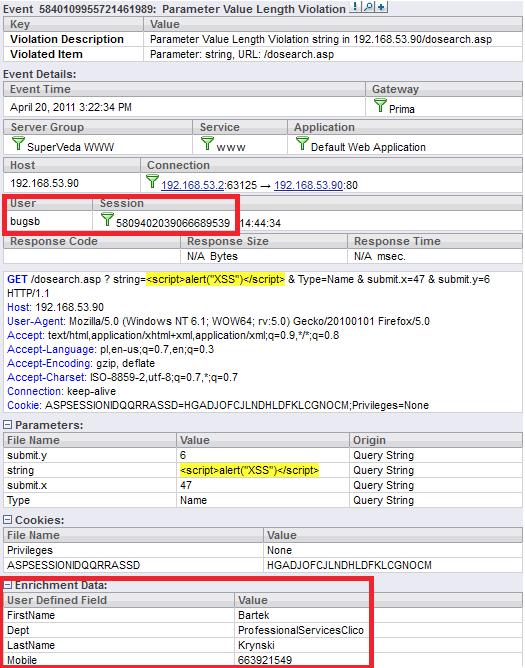The image size is (525, 668).
Task: Click the User-Agent header name
Action: tap(36, 321)
